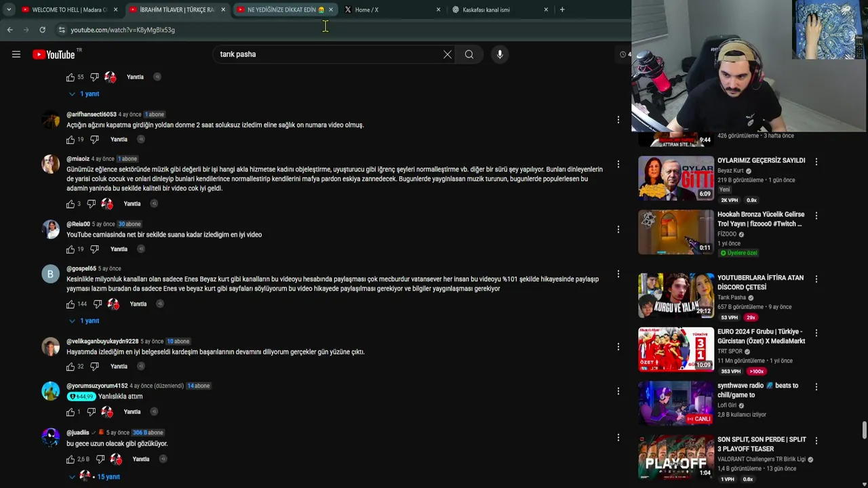Dislike the comment by @juadiis
This screenshot has height=488, width=868.
pyautogui.click(x=100, y=460)
